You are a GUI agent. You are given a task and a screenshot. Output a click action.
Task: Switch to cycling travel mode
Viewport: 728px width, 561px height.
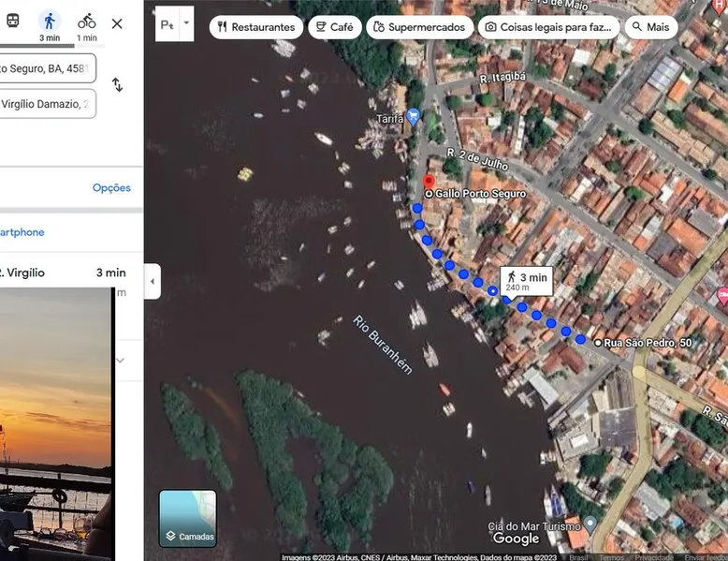point(86,22)
